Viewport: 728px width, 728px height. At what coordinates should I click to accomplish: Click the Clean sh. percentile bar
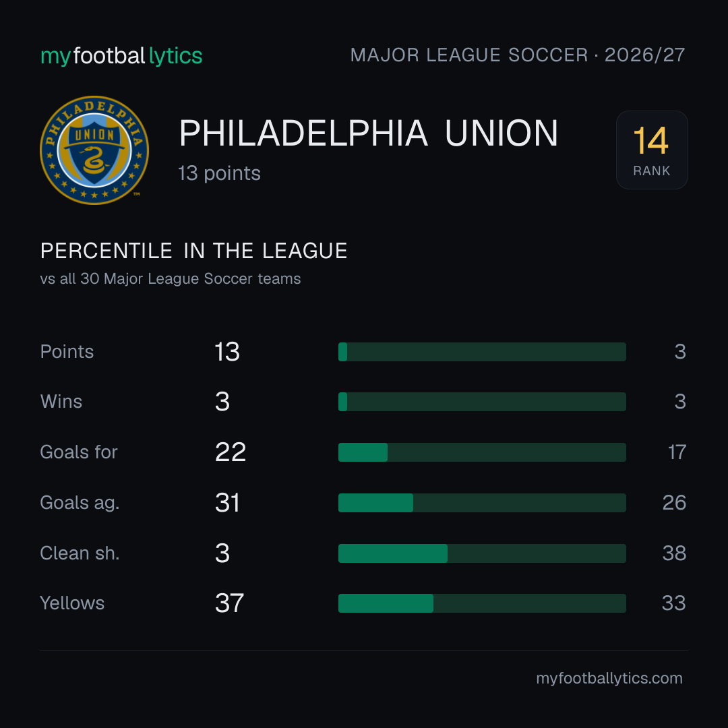[482, 553]
